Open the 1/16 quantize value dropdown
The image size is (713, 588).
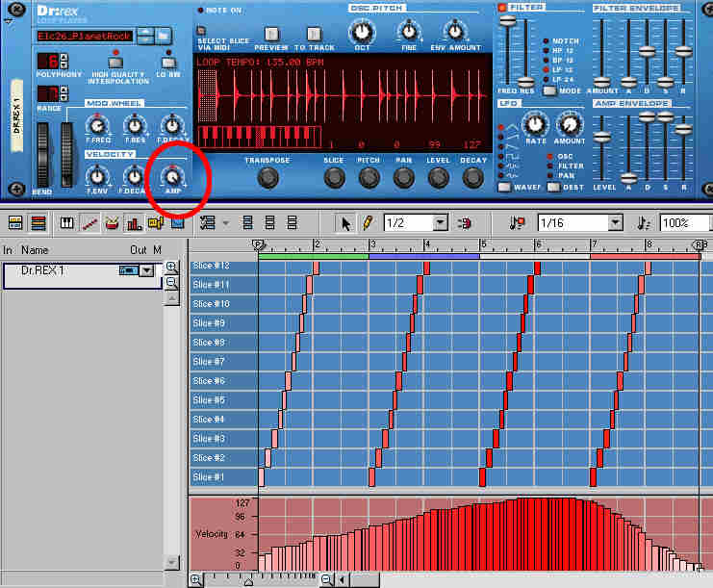615,223
